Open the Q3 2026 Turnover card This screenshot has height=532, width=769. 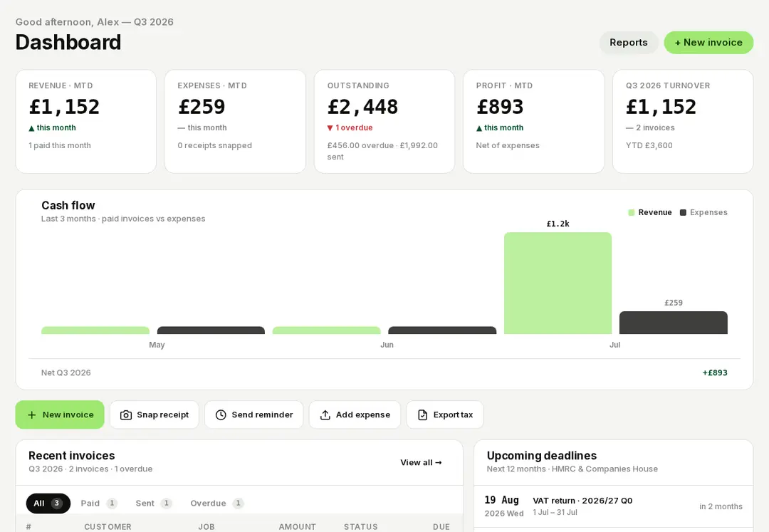coord(683,121)
